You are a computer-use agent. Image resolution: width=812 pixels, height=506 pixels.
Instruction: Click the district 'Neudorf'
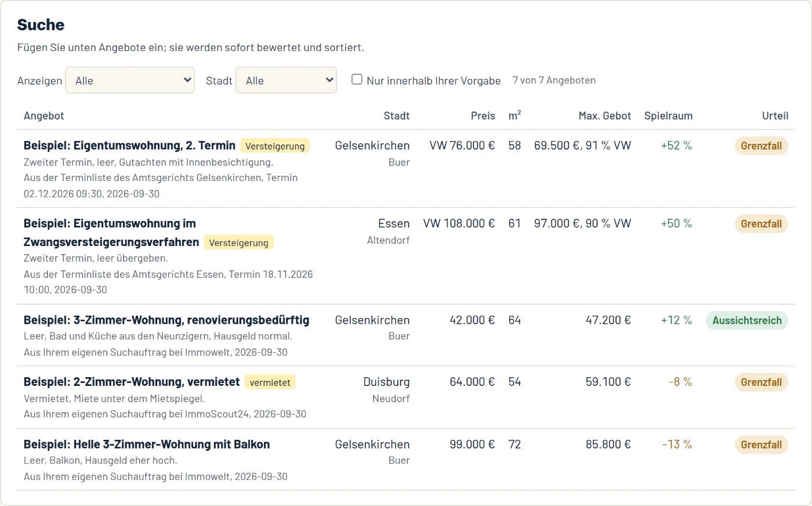pyautogui.click(x=391, y=399)
